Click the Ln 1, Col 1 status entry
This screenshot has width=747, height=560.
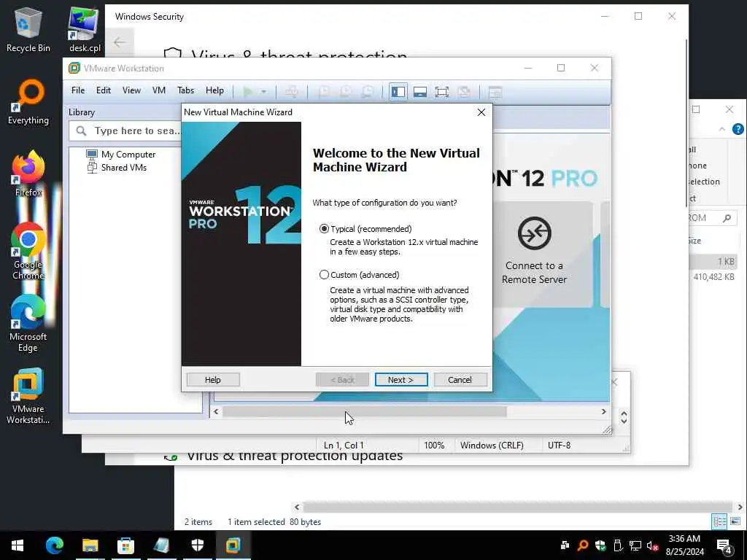click(344, 446)
